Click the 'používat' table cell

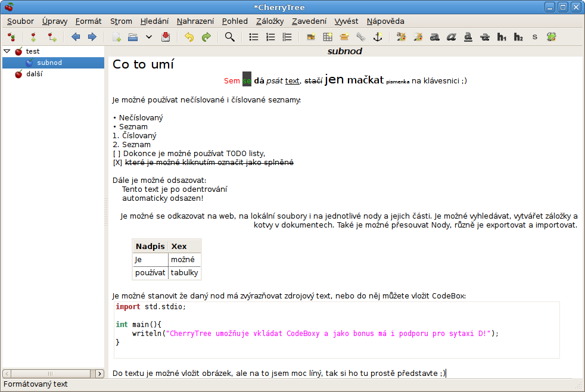(150, 273)
